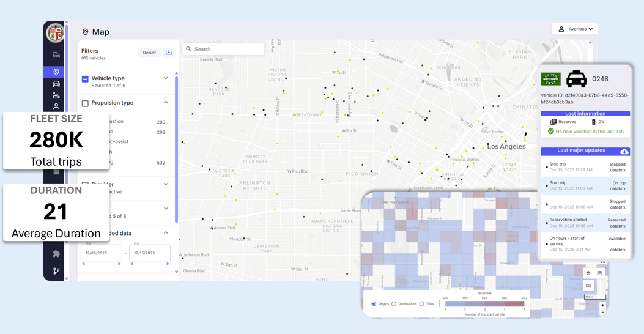Check the Propulsion type checkbox

point(85,103)
